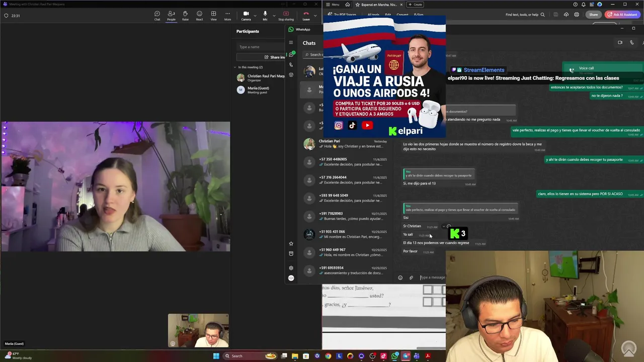Open the Chat panel in Teams meeting
Screen dimensions: 644x362
click(x=157, y=16)
